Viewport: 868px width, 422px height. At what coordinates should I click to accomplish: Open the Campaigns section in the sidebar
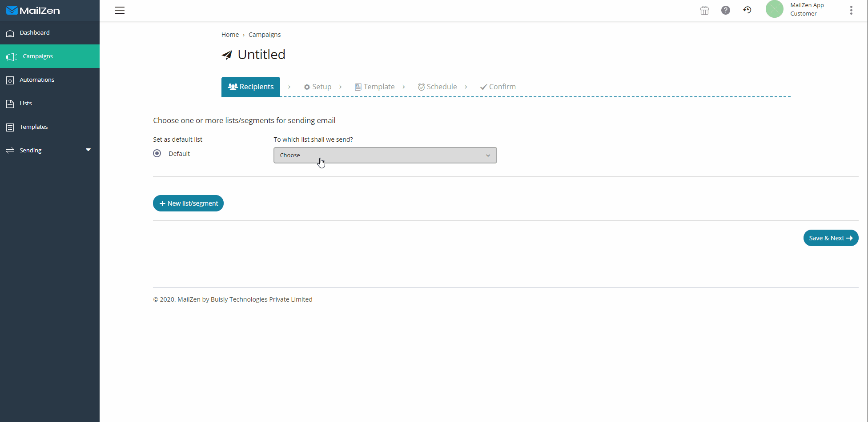click(37, 56)
